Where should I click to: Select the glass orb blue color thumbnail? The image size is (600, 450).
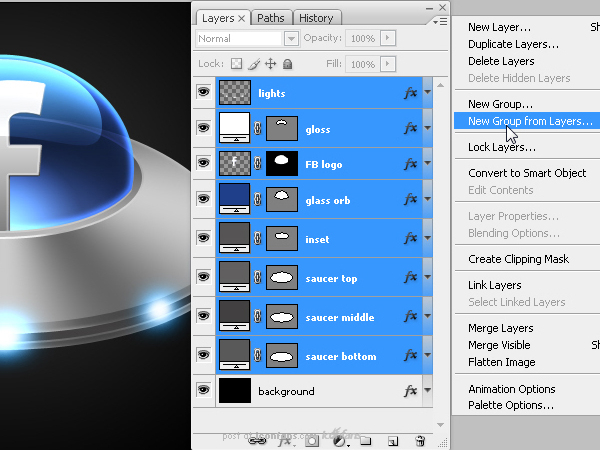pos(235,198)
